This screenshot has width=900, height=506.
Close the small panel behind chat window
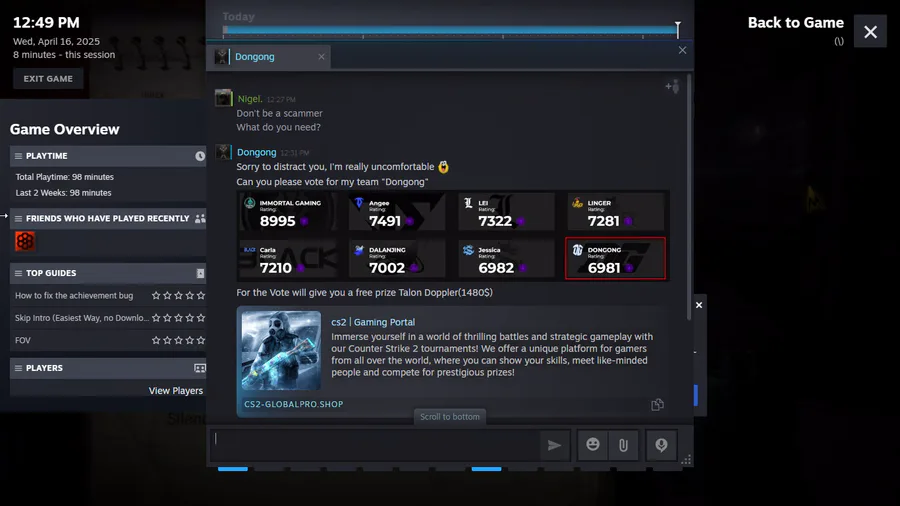[699, 305]
